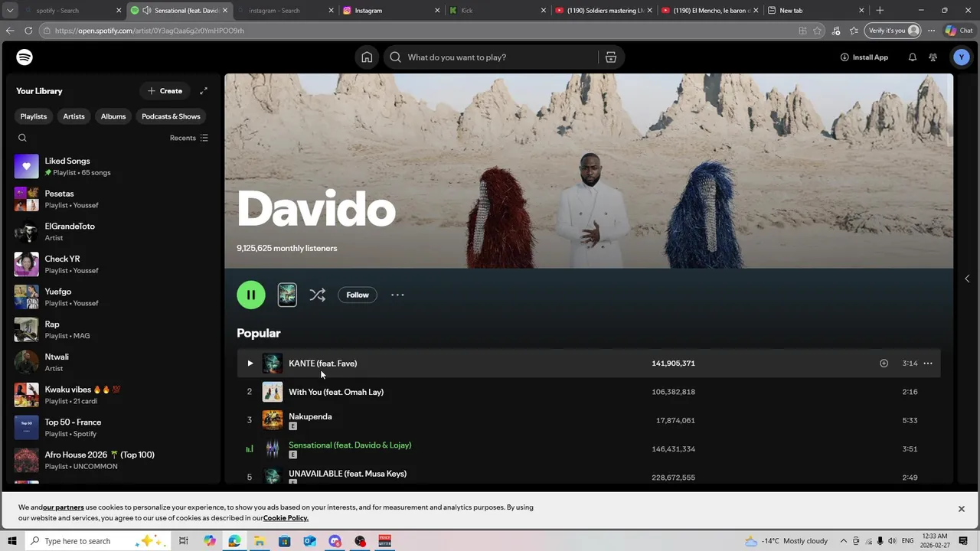Open Top 50 - France playlist
The height and width of the screenshot is (551, 980).
(113, 428)
